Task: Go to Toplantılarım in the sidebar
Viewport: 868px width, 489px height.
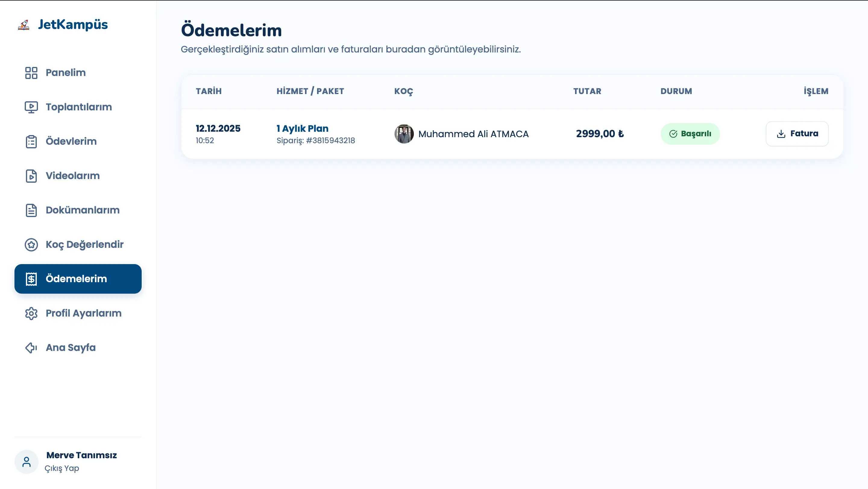Action: click(x=78, y=107)
